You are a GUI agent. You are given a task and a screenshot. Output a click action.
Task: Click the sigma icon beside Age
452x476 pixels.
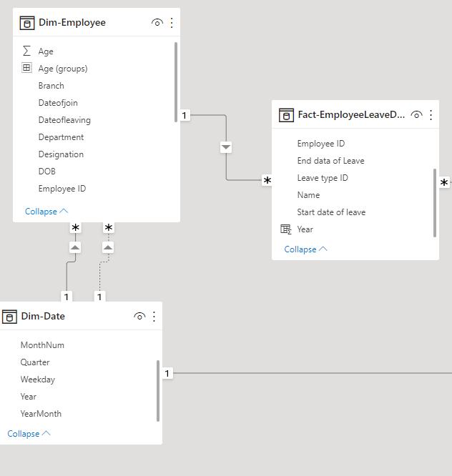[26, 51]
